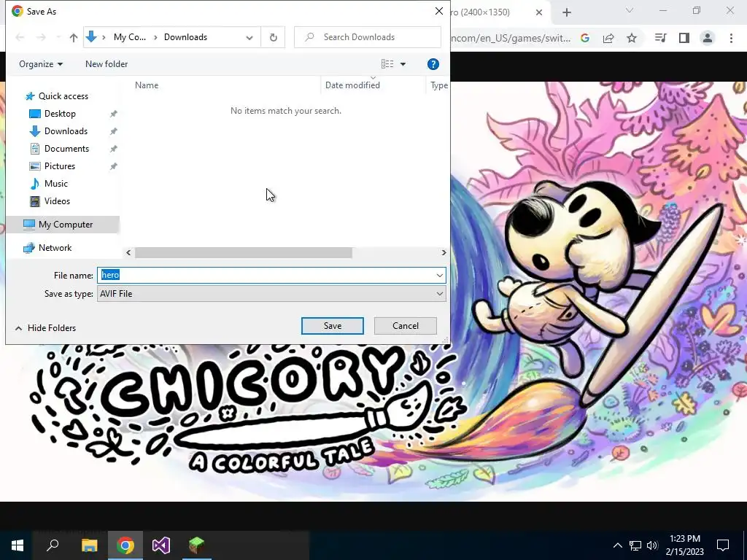
Task: Click the Chrome address bar URL
Action: tap(510, 38)
